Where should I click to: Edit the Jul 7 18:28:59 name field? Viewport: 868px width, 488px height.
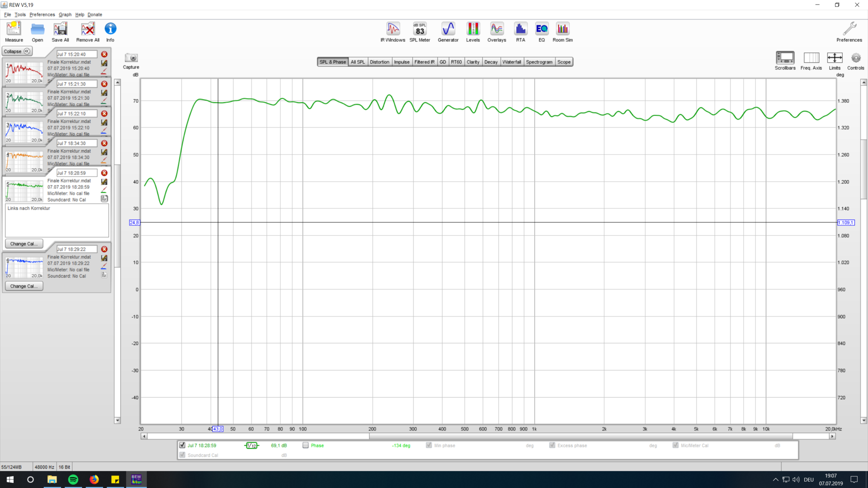tap(76, 173)
